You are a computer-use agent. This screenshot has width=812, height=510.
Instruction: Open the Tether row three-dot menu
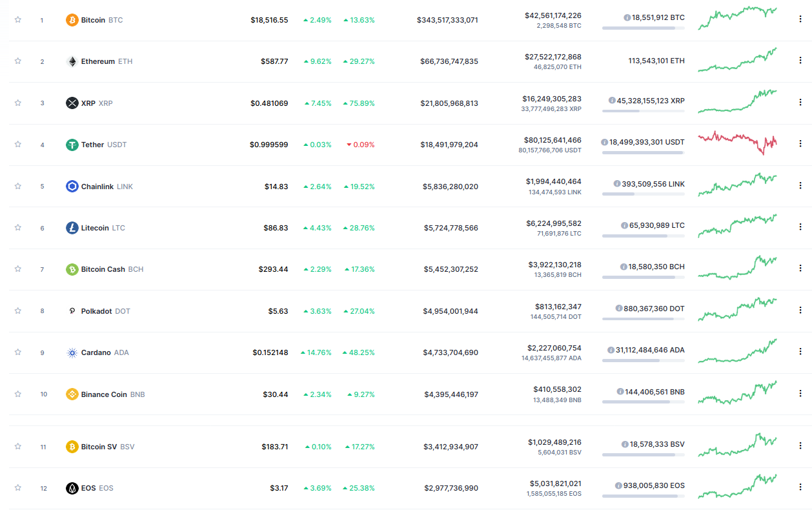pos(800,143)
